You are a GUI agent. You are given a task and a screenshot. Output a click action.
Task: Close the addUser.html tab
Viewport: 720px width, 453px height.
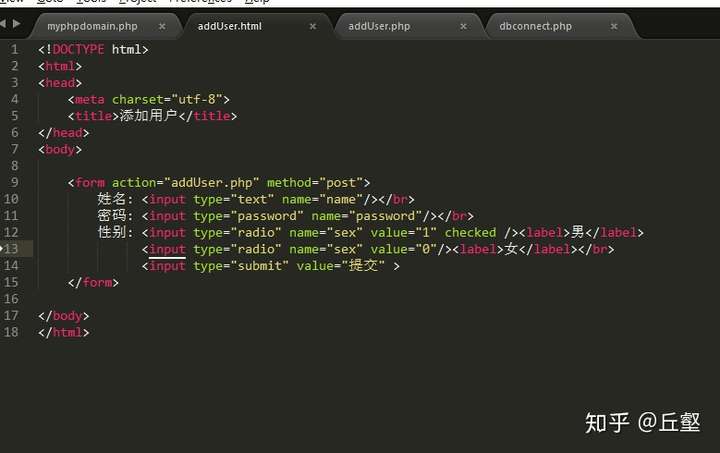click(313, 27)
